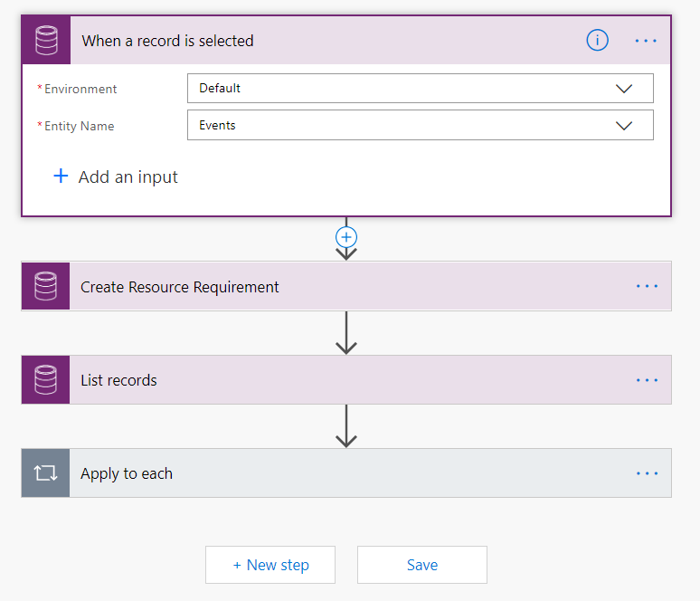Screen dimensions: 700x601
Task: Click the Events value in Entity Name
Action: click(217, 126)
